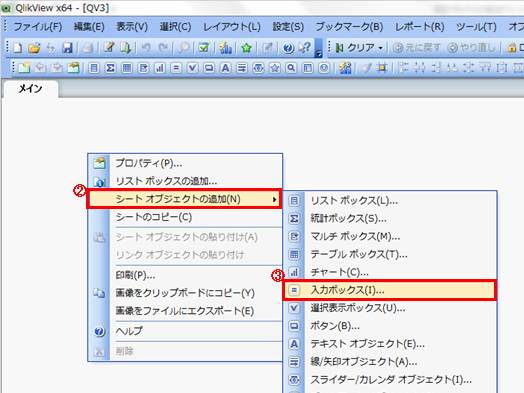Add a bookmark with the green star icon

[246, 48]
